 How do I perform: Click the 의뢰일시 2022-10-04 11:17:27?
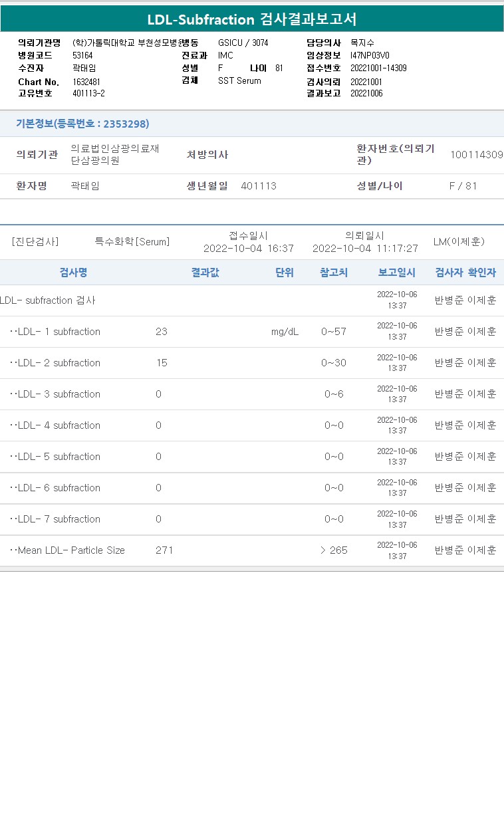[x=365, y=242]
